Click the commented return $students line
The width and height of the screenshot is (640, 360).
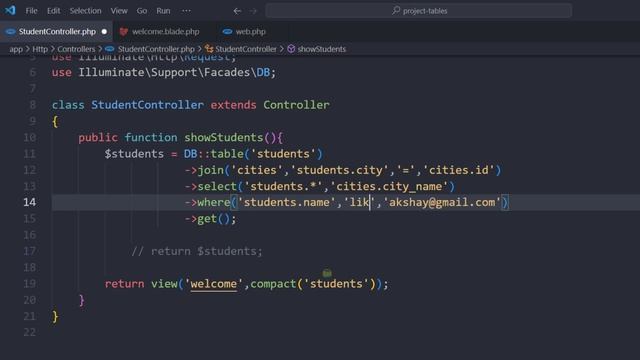197,251
